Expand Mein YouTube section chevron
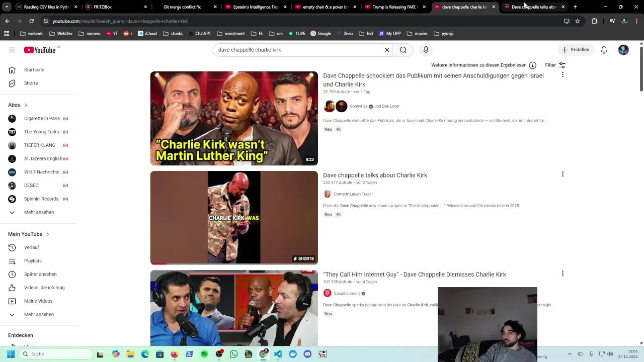This screenshot has width=644, height=362. [48, 234]
